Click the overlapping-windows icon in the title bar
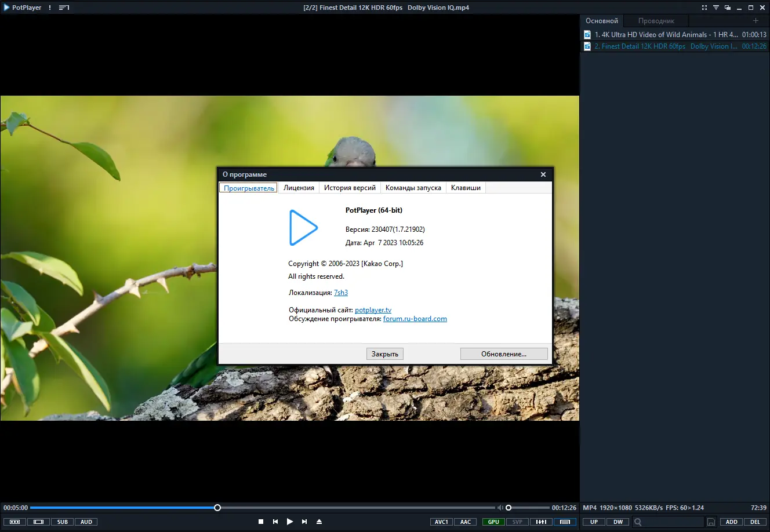This screenshot has height=532, width=770. click(x=728, y=8)
